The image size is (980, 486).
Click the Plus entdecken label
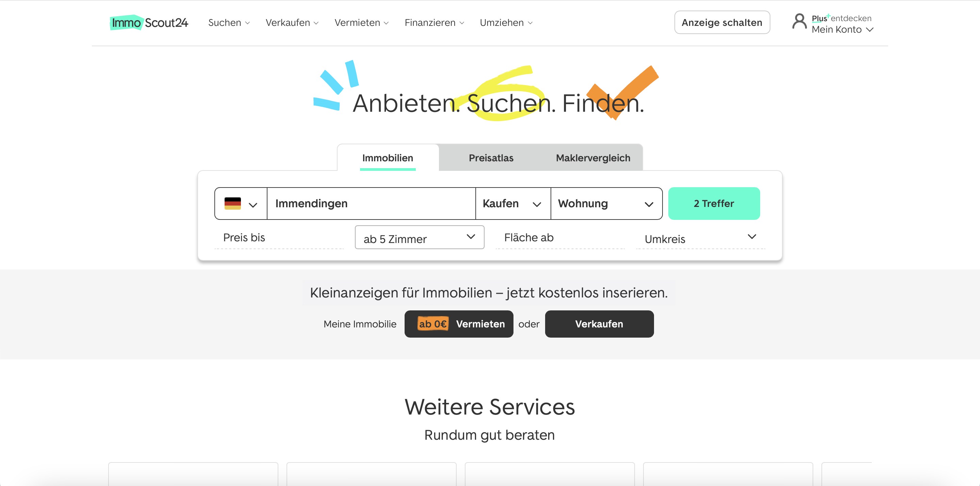[841, 18]
